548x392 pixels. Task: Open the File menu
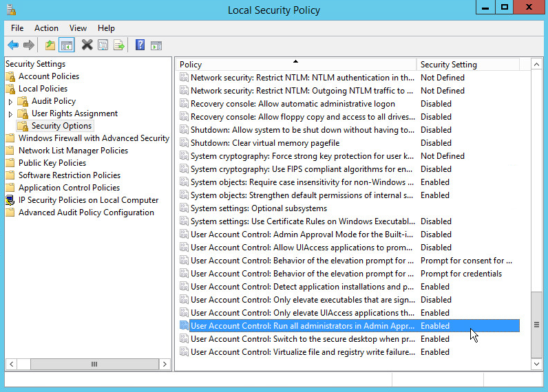pos(17,28)
